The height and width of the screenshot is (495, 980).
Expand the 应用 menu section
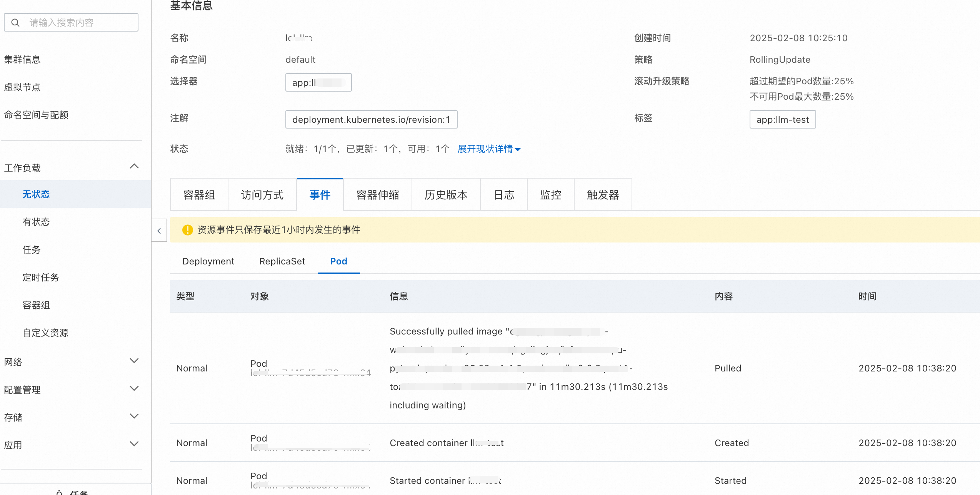point(134,444)
